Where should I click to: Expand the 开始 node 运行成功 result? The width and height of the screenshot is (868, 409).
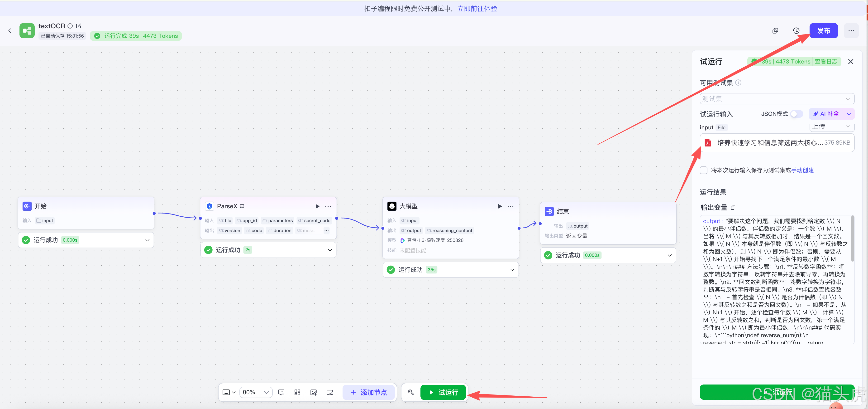coord(147,240)
